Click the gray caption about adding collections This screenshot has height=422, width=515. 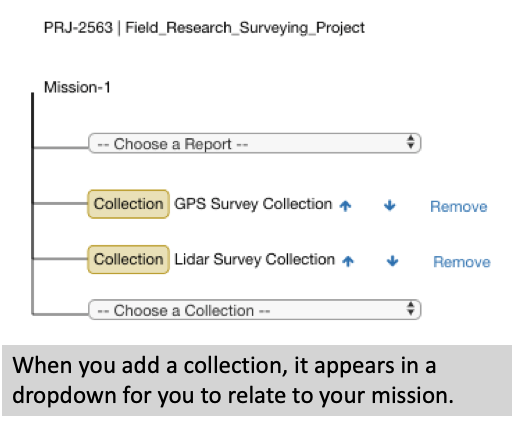coord(257,380)
